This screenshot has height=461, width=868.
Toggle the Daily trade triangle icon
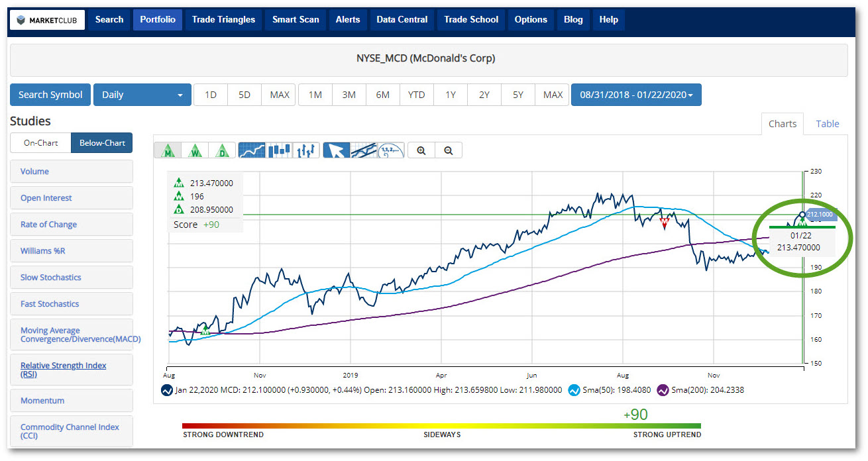pyautogui.click(x=223, y=150)
